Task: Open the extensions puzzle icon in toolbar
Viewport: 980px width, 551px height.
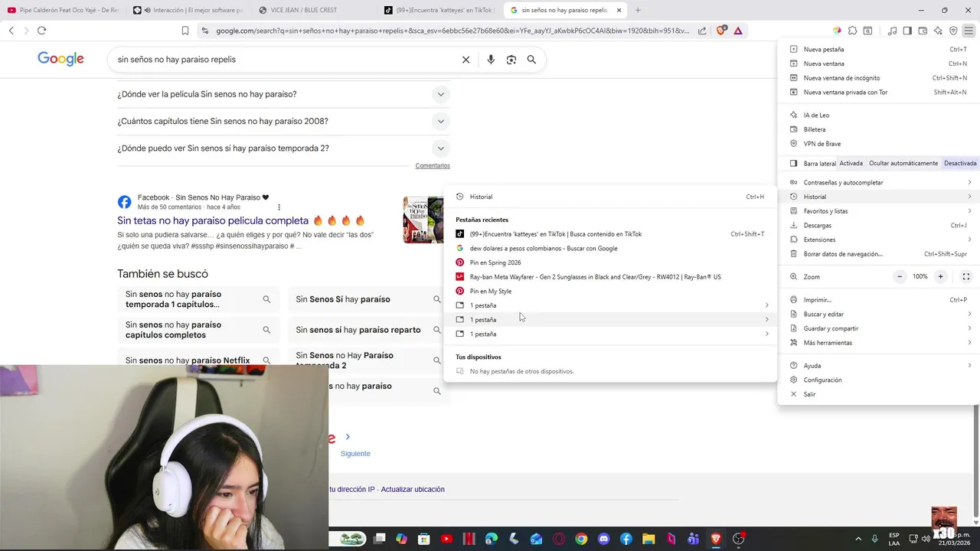Action: [852, 31]
